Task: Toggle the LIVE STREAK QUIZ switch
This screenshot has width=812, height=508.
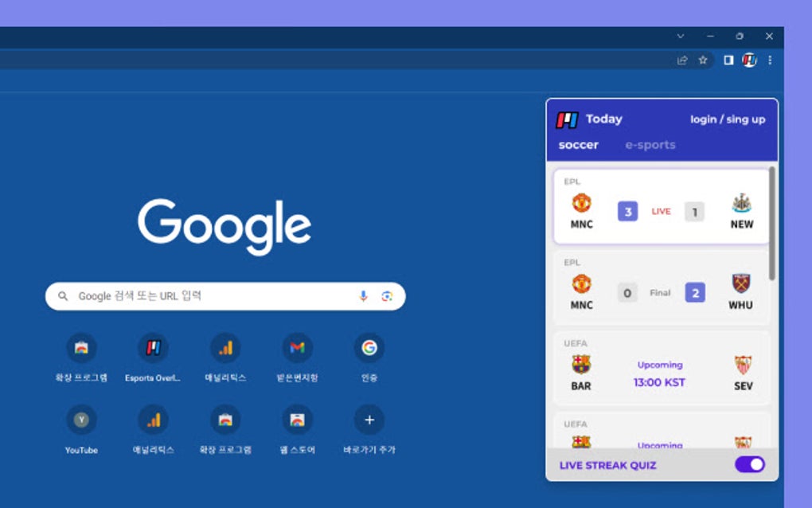Action: (749, 464)
